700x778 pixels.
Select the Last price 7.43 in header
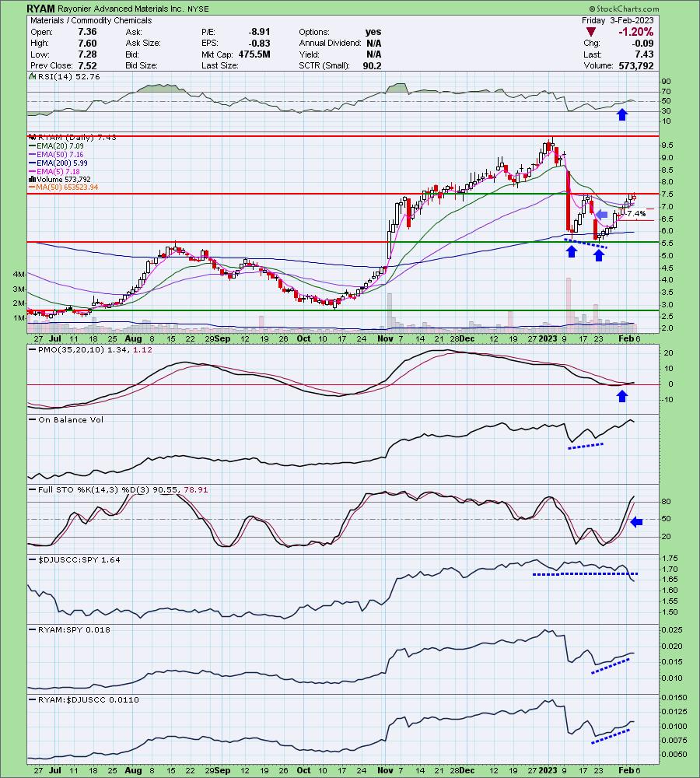click(x=645, y=54)
